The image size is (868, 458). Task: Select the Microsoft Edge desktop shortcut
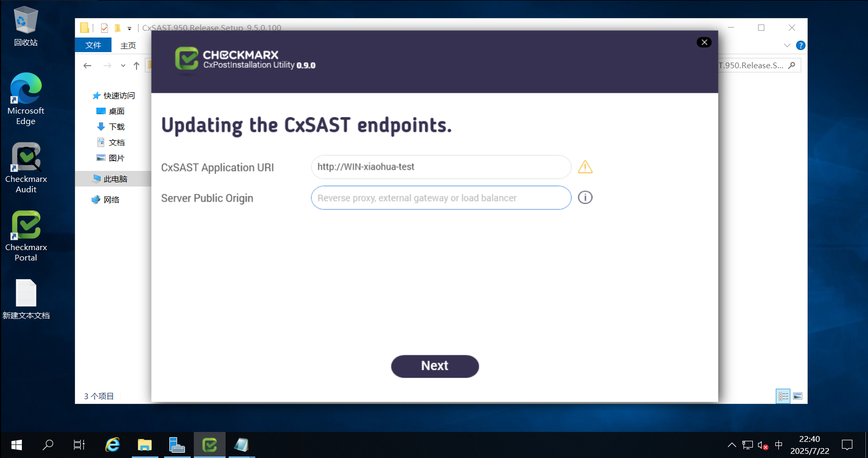(x=26, y=99)
